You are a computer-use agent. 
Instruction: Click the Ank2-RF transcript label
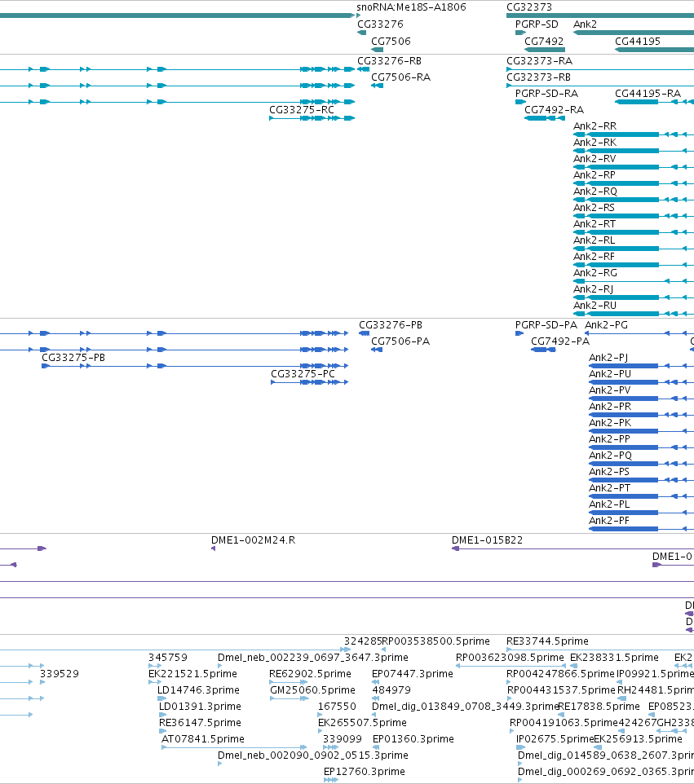tap(594, 257)
